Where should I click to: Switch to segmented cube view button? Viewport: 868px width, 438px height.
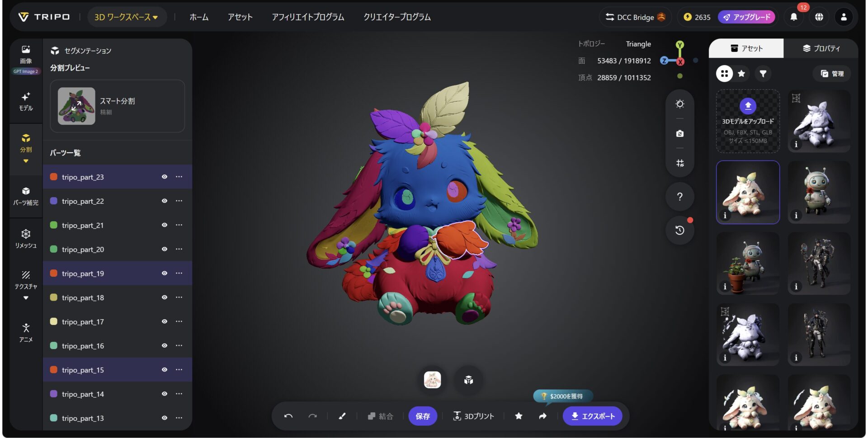click(x=468, y=380)
